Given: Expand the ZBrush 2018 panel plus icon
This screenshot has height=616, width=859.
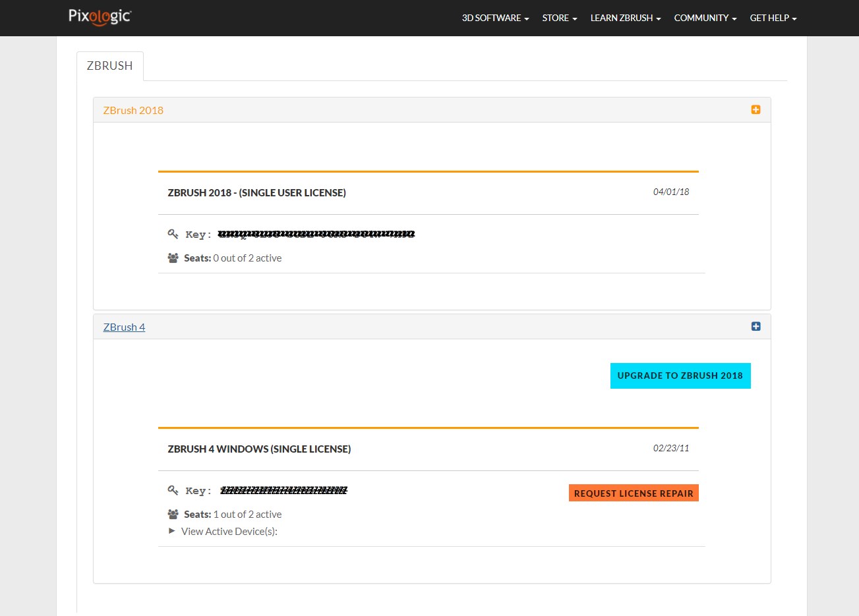Looking at the screenshot, I should pos(755,109).
